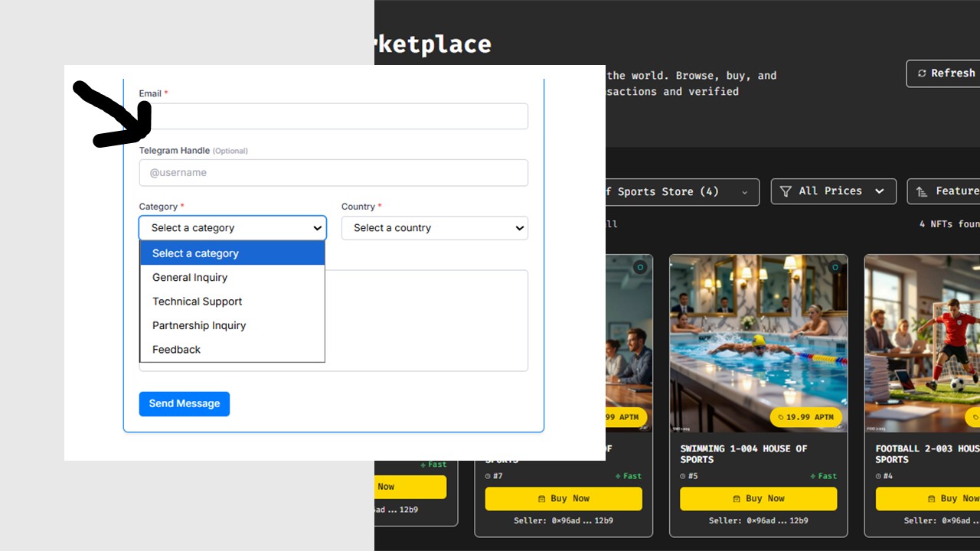Click the #5 token ID on the swimming card
The image size is (980, 551).
click(x=690, y=476)
